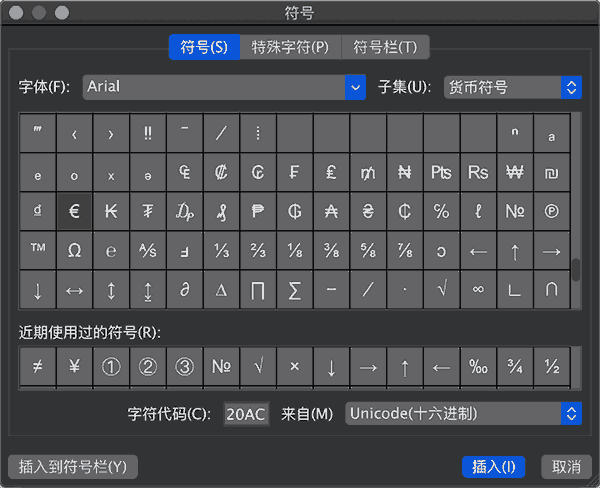600x488 pixels.
Task: Pick the Drachma currency symbol
Action: (x=184, y=211)
